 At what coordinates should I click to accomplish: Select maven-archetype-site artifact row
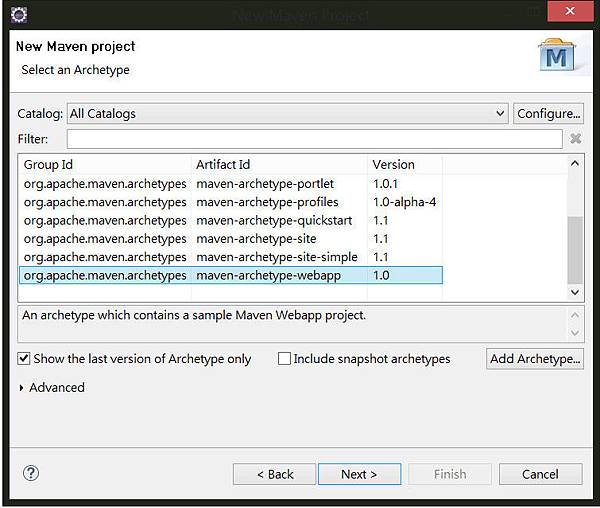231,239
